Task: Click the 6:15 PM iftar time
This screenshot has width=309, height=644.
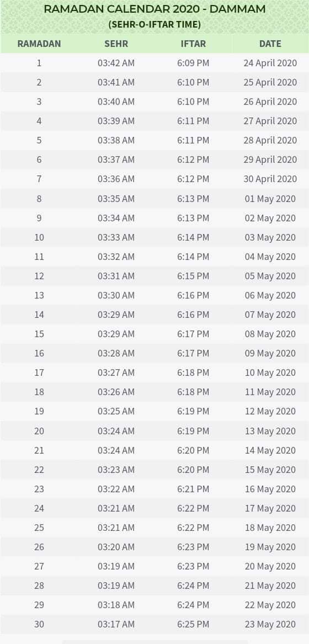Action: [193, 276]
